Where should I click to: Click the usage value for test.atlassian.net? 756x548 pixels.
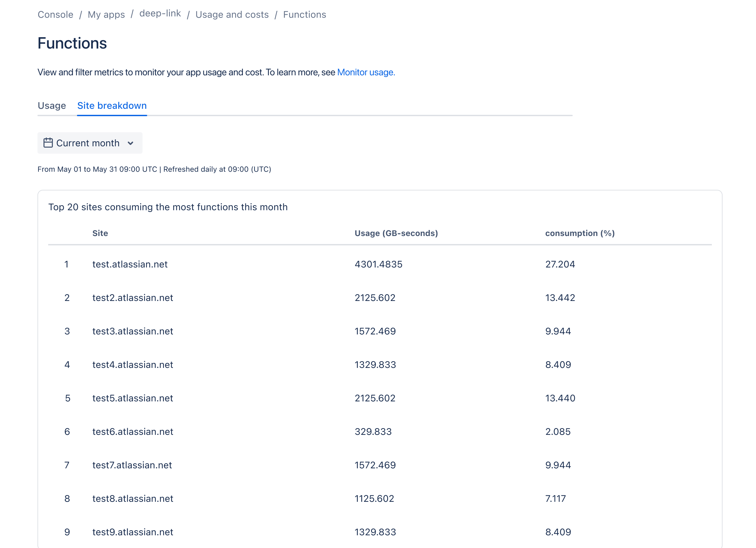click(379, 264)
